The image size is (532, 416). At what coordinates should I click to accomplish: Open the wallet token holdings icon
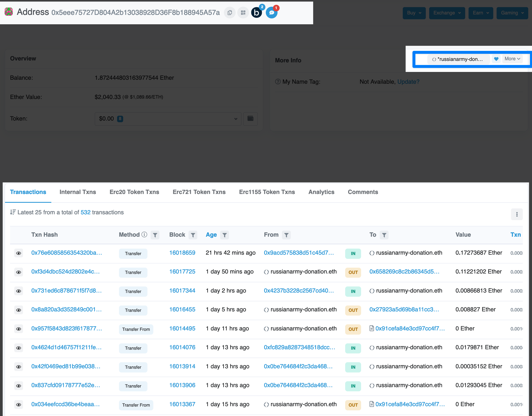coord(250,119)
